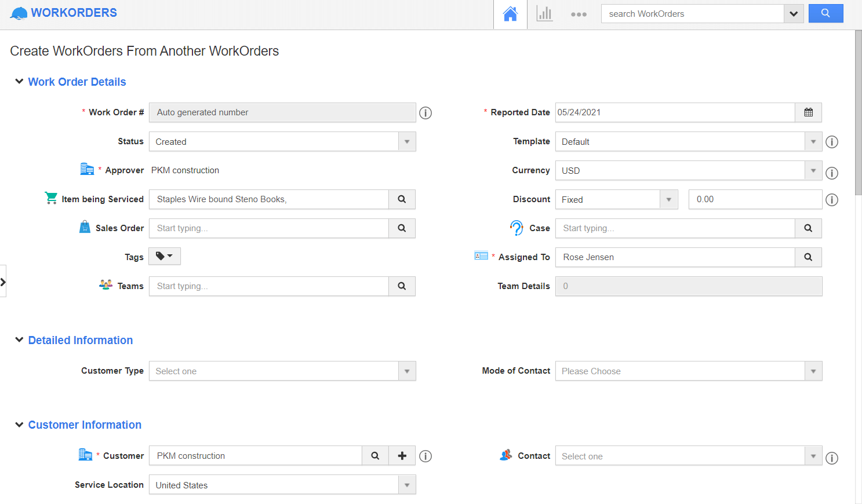The height and width of the screenshot is (504, 862).
Task: Open the Tags dropdown button
Action: pyautogui.click(x=165, y=256)
